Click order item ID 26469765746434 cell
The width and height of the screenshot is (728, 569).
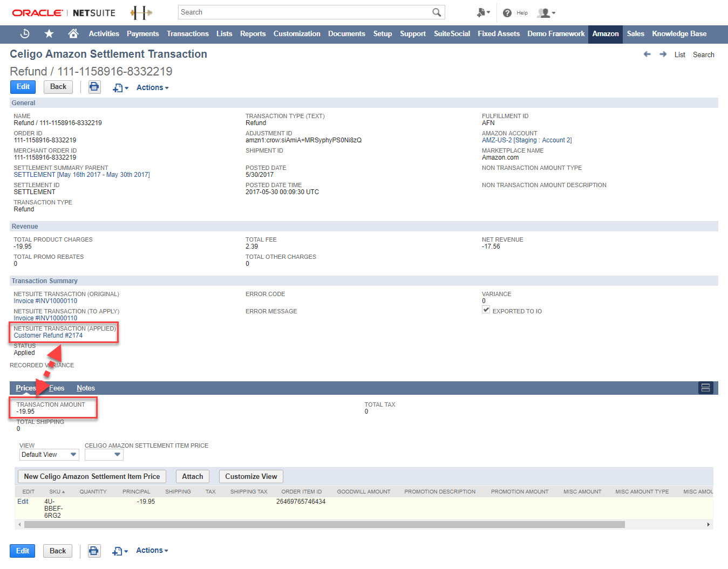(301, 502)
